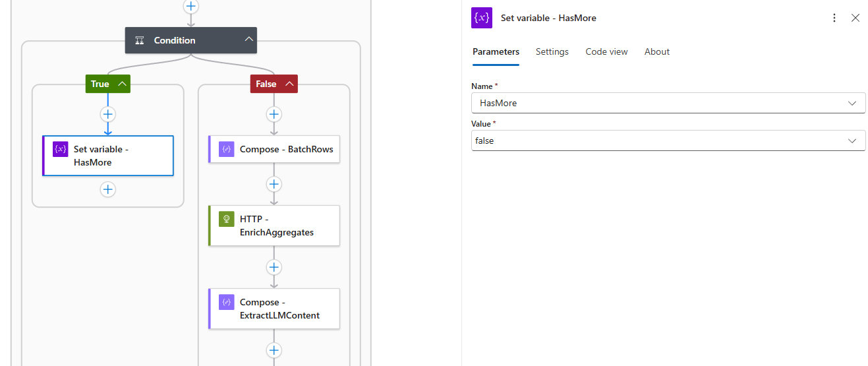Click the Set variable HasMore node icon
The width and height of the screenshot is (868, 366).
pyautogui.click(x=61, y=149)
